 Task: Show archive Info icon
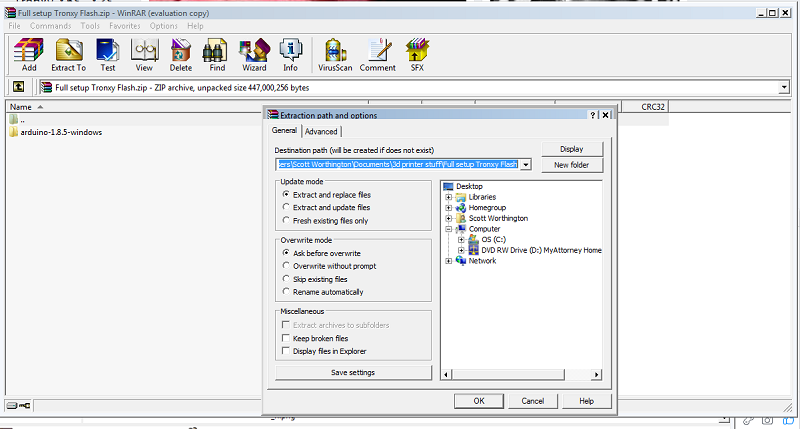pyautogui.click(x=290, y=55)
